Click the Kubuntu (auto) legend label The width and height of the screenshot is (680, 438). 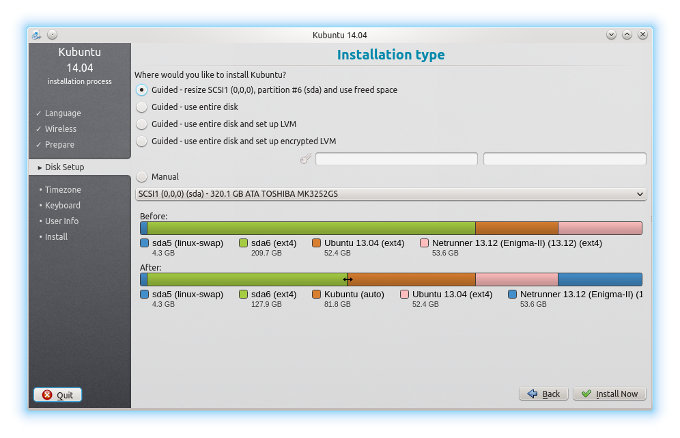[x=354, y=294]
